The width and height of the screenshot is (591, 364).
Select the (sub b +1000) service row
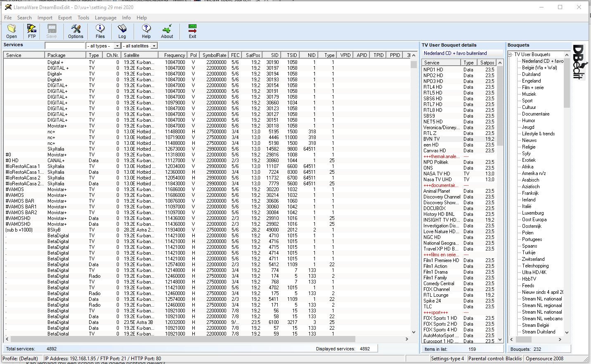click(x=206, y=230)
